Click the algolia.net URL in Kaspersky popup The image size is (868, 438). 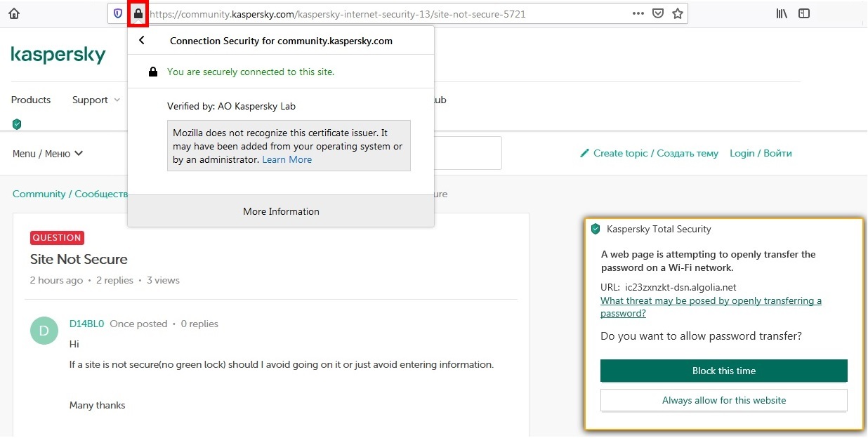pos(680,287)
